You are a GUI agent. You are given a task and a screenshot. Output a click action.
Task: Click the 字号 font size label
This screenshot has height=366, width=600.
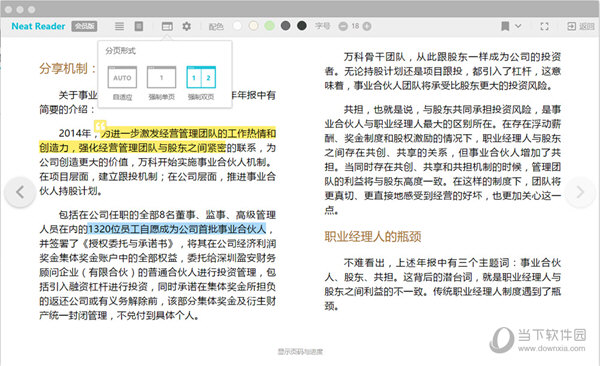coord(322,26)
